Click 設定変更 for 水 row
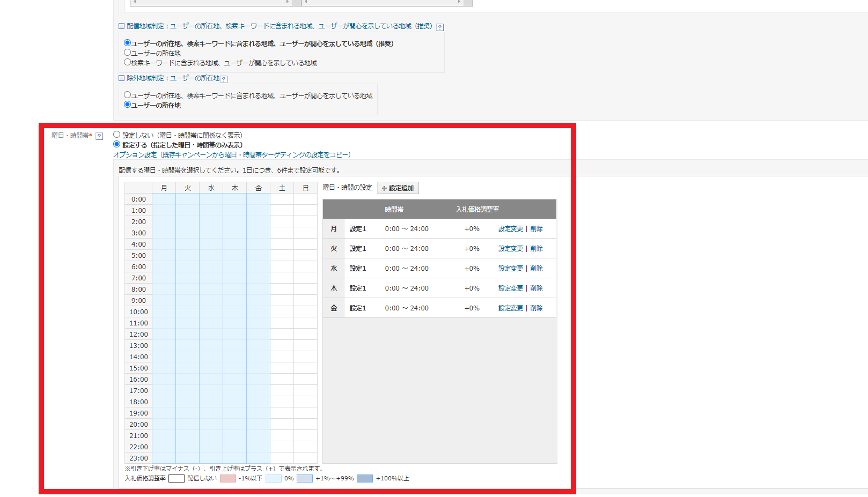868x497 pixels. (x=511, y=269)
